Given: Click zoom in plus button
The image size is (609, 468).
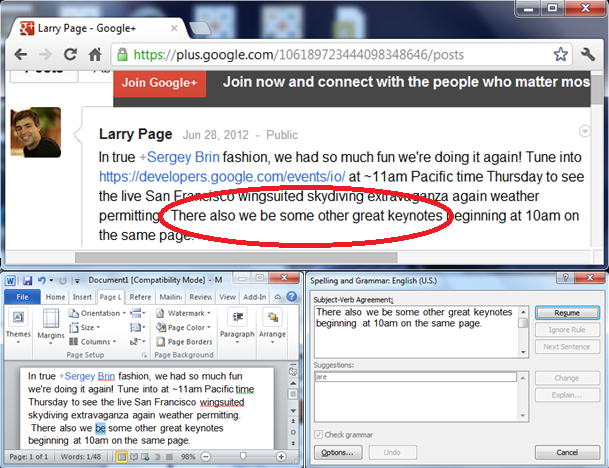Looking at the screenshot, I should click(x=281, y=457).
